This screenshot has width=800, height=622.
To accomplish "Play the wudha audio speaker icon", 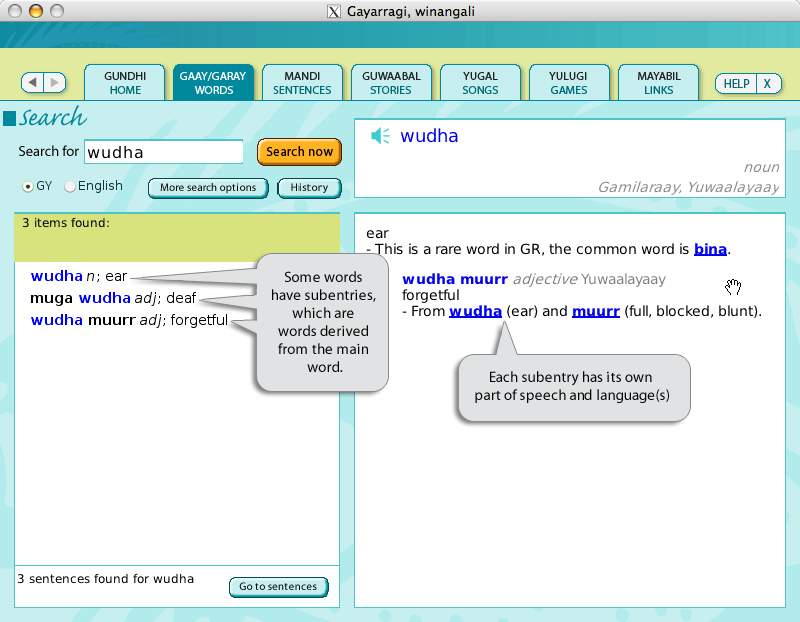I will pyautogui.click(x=380, y=136).
